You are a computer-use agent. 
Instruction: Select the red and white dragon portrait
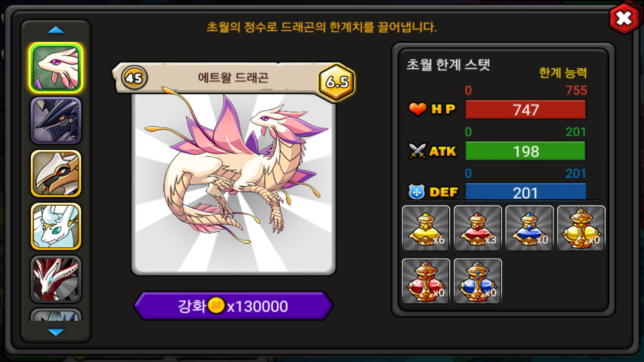(x=56, y=279)
